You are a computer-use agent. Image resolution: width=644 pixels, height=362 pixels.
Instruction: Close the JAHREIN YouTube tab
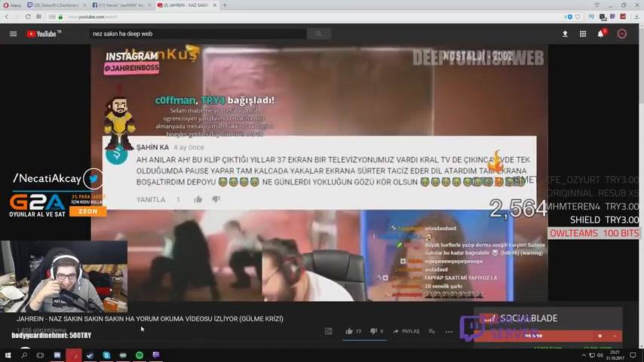point(214,5)
